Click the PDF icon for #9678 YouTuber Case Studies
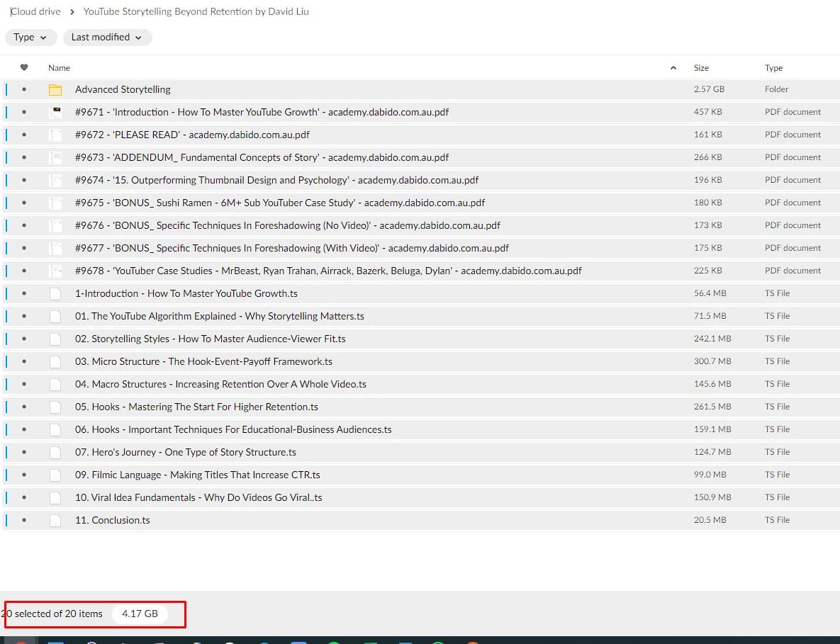 55,271
